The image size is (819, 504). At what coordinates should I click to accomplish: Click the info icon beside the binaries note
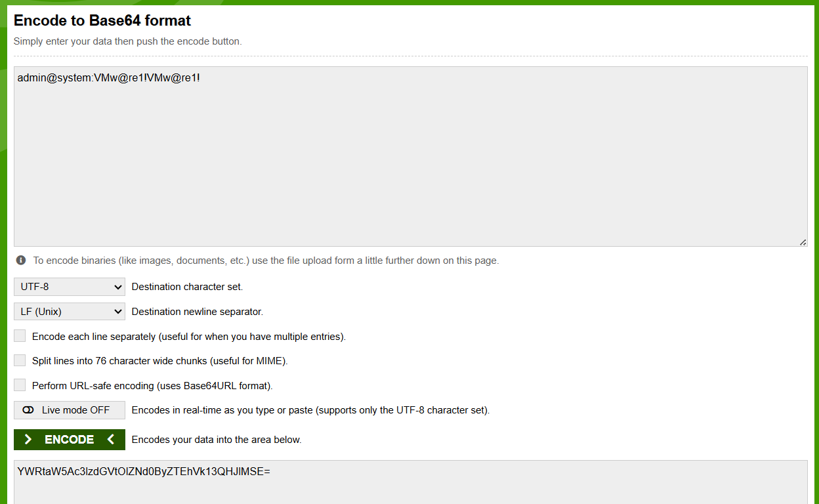tap(21, 261)
